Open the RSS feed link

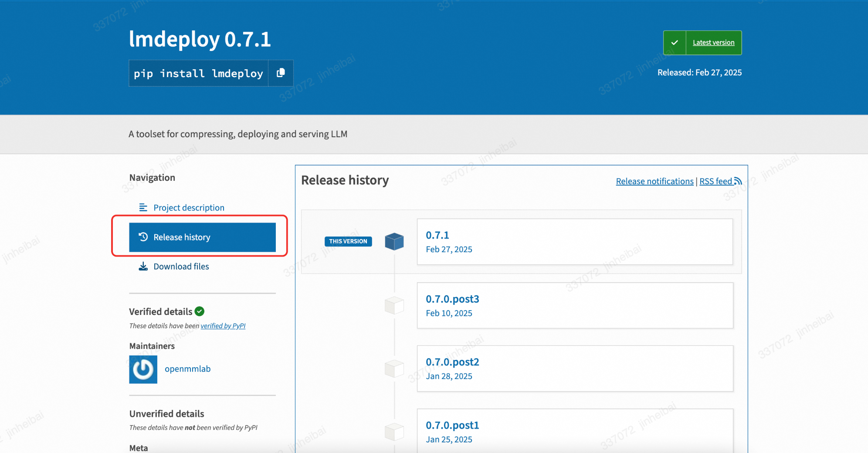point(716,181)
